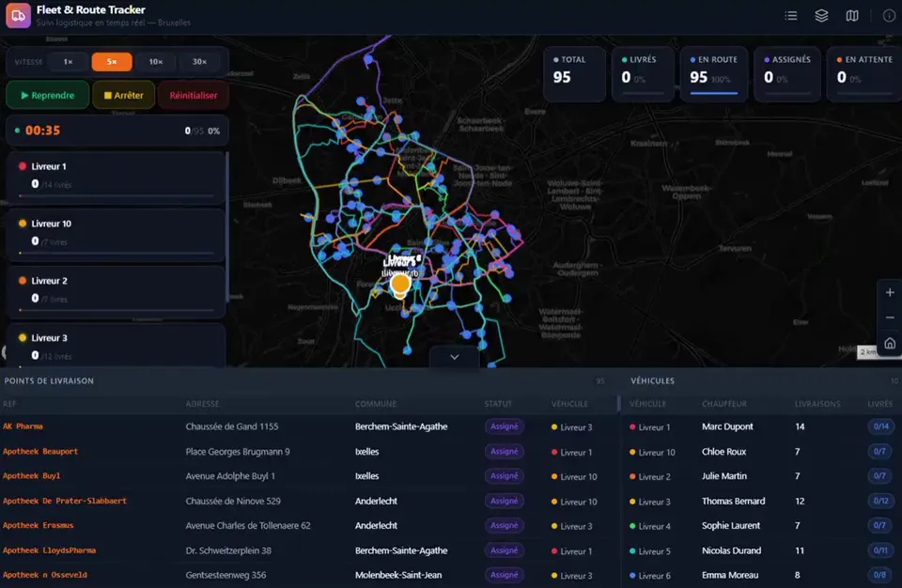Select the Julie Martin vehicle row
This screenshot has height=588, width=902.
(762, 476)
